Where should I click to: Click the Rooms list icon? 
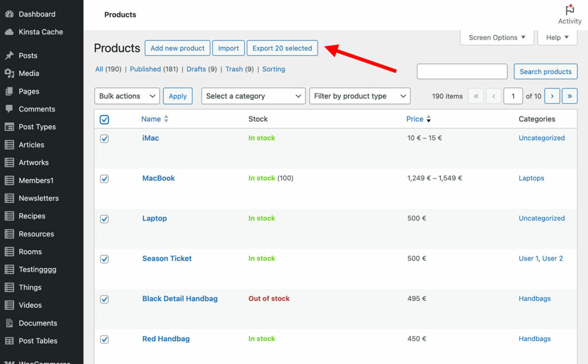click(x=9, y=251)
